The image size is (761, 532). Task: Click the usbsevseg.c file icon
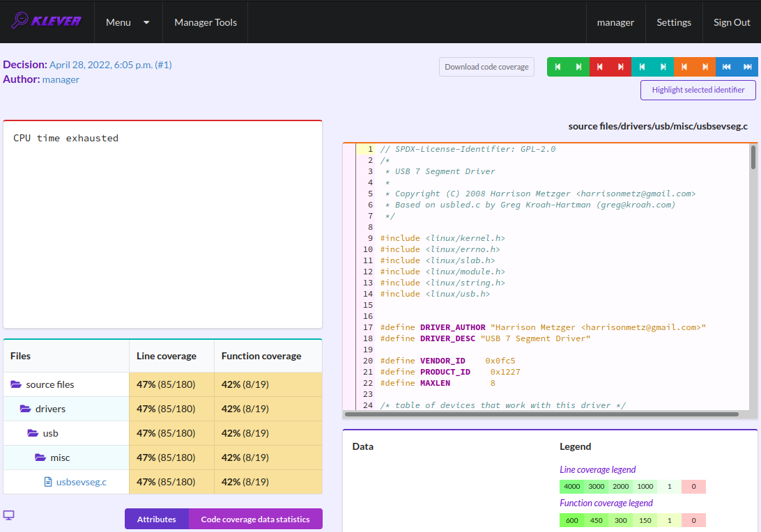(48, 482)
